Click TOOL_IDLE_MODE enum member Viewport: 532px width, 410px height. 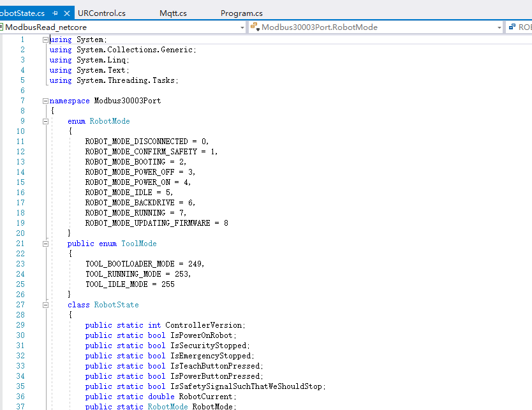pyautogui.click(x=116, y=284)
